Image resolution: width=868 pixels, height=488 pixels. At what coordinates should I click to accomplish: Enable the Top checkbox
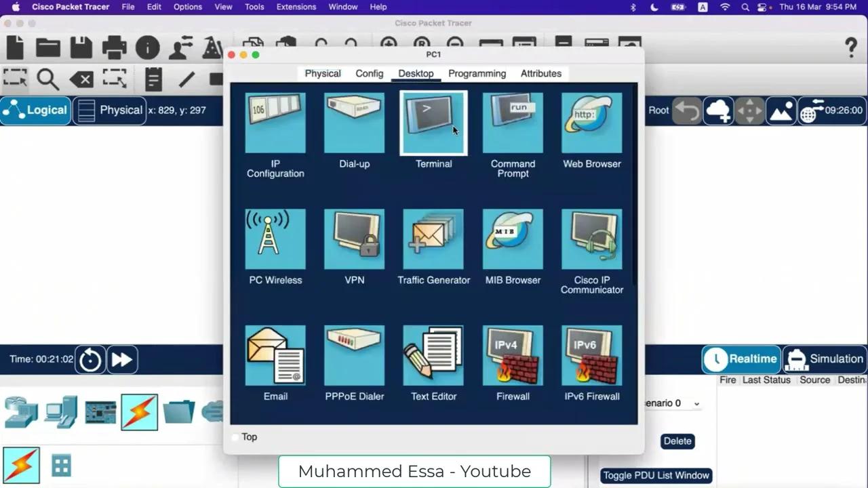tap(235, 436)
